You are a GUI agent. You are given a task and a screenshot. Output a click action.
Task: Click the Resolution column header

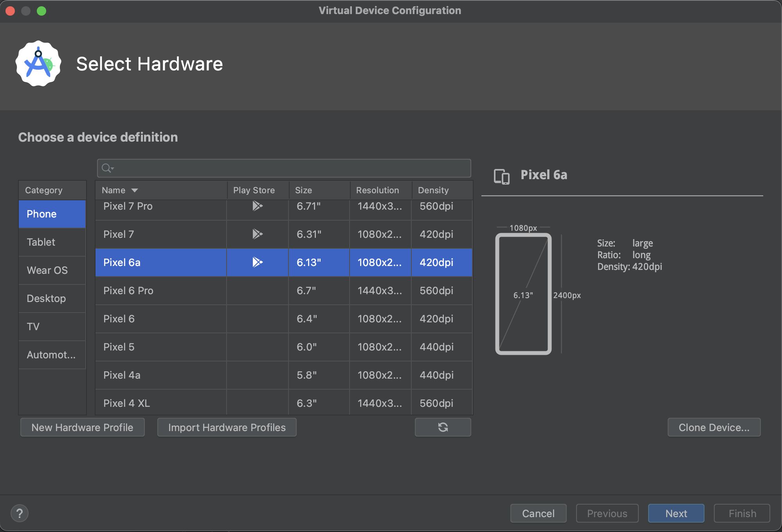377,190
